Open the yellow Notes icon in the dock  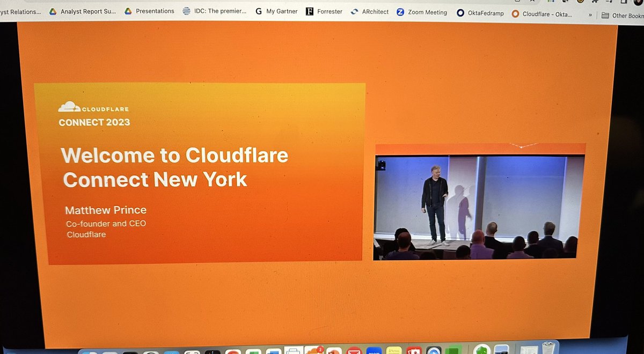pyautogui.click(x=393, y=350)
